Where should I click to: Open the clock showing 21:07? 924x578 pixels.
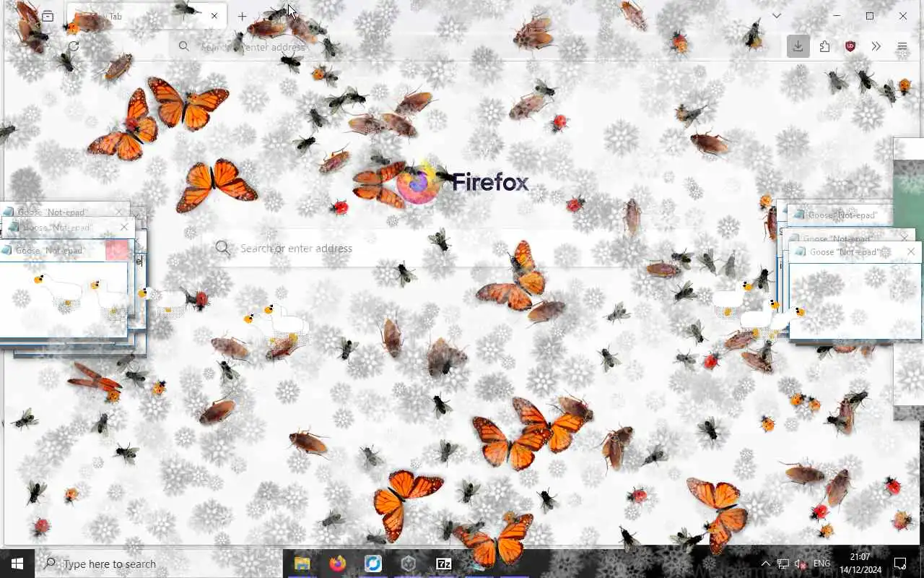click(x=860, y=564)
